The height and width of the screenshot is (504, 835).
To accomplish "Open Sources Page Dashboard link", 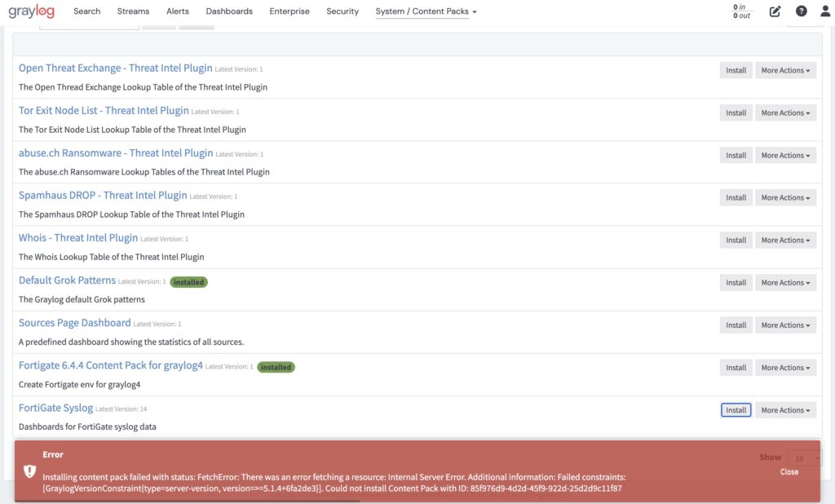I will click(74, 323).
